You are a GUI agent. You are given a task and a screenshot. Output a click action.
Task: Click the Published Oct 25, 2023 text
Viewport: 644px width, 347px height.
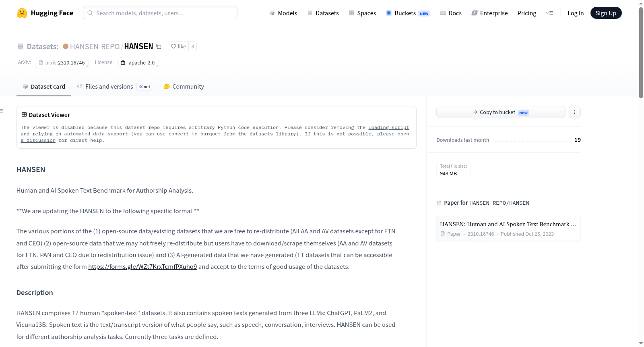[527, 234]
